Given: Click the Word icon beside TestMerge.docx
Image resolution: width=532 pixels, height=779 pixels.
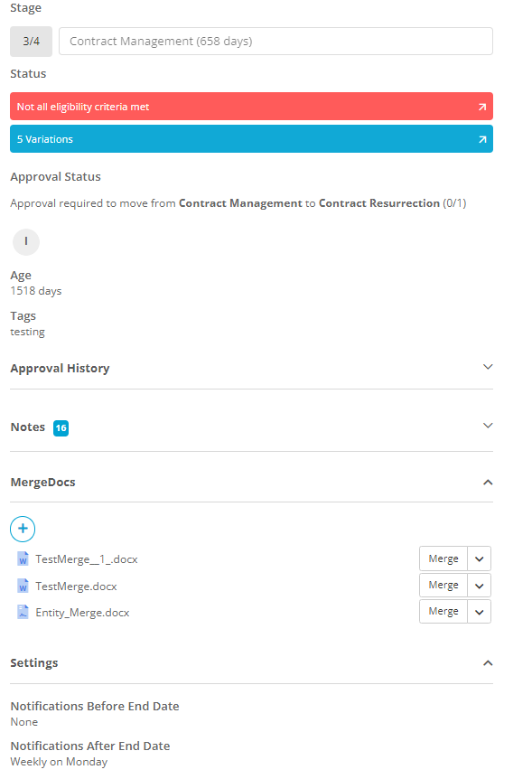Looking at the screenshot, I should (22, 585).
